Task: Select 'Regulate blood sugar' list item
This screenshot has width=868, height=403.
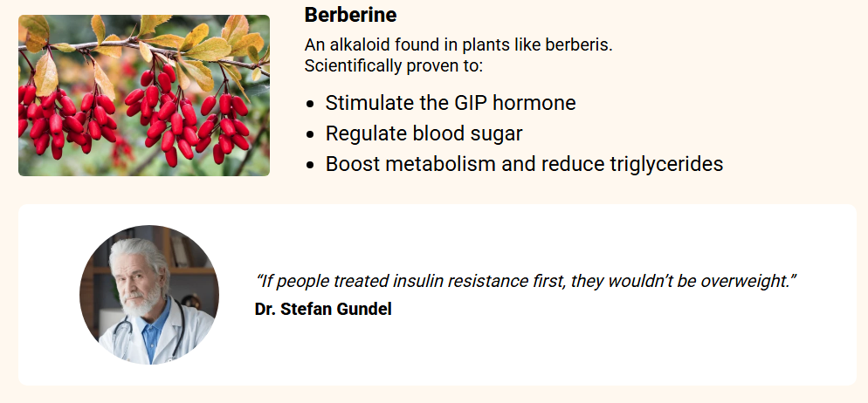Action: [424, 133]
